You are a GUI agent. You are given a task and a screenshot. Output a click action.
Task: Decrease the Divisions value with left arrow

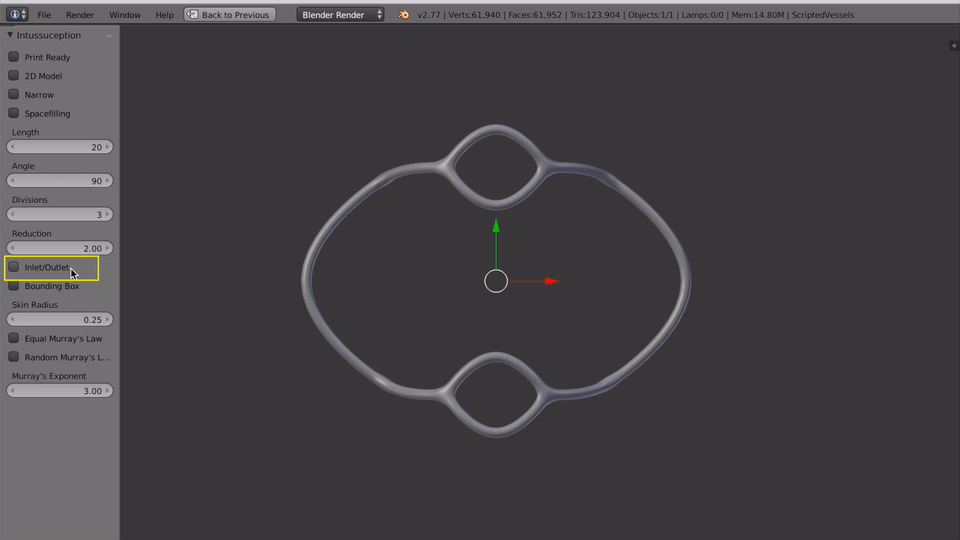(x=12, y=214)
